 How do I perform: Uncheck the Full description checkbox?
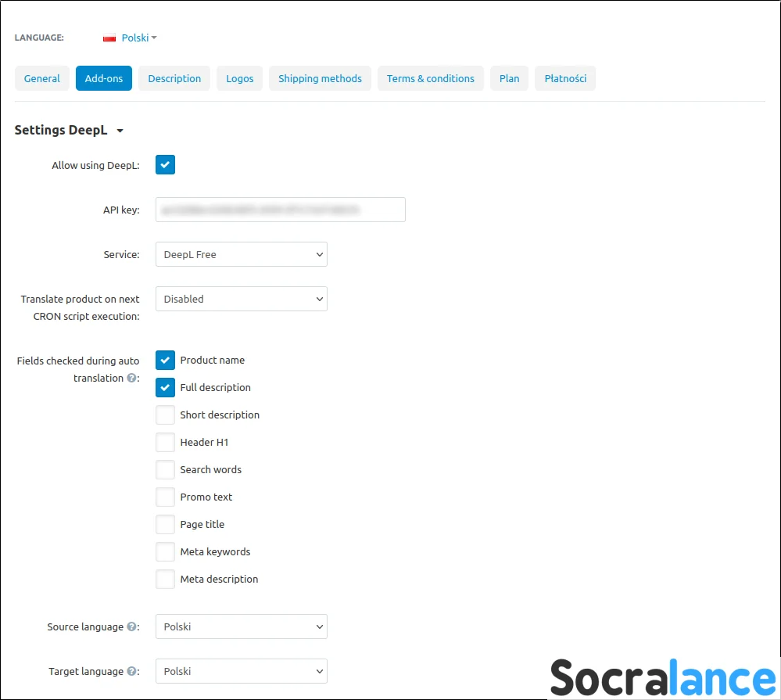coord(166,388)
